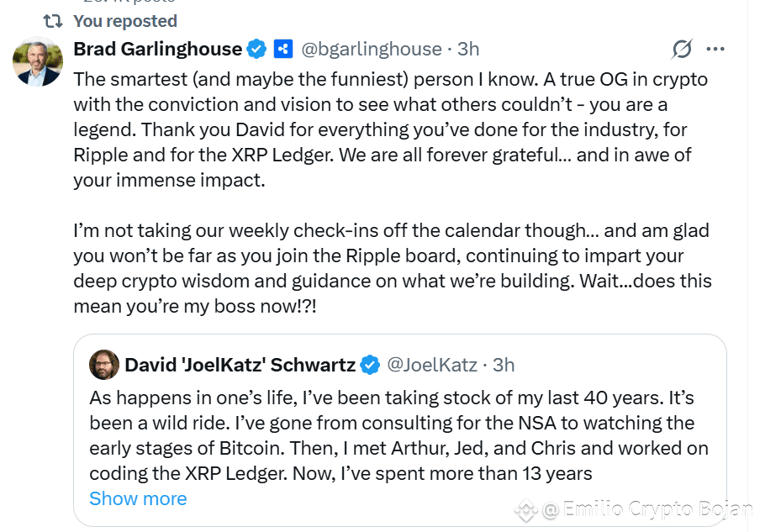Click the Emilio Crypto Bojan watermark text
Image resolution: width=760 pixels, height=532 pixels.
[647, 509]
